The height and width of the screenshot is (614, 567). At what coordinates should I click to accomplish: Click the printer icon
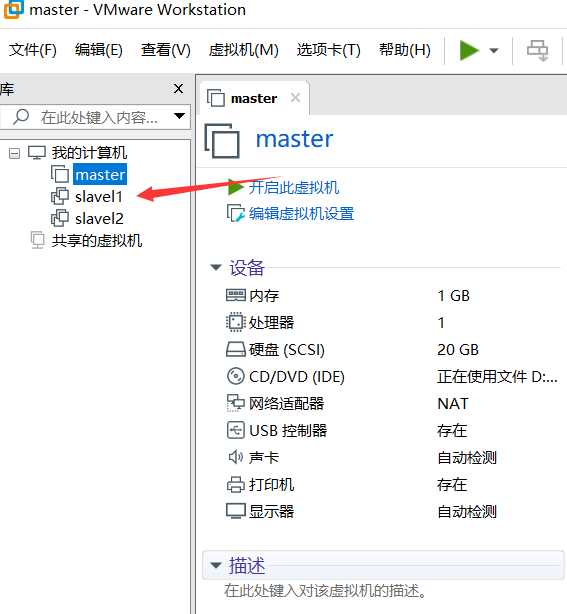pyautogui.click(x=236, y=485)
